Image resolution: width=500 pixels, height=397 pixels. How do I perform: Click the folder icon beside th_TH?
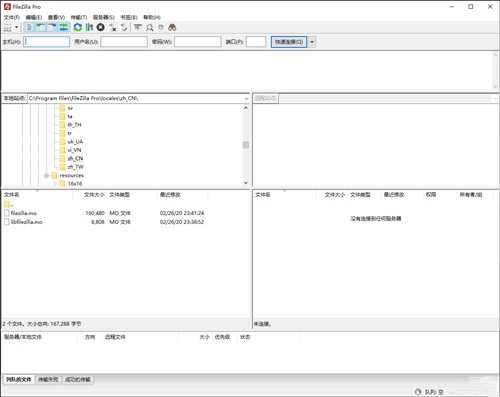[62, 125]
